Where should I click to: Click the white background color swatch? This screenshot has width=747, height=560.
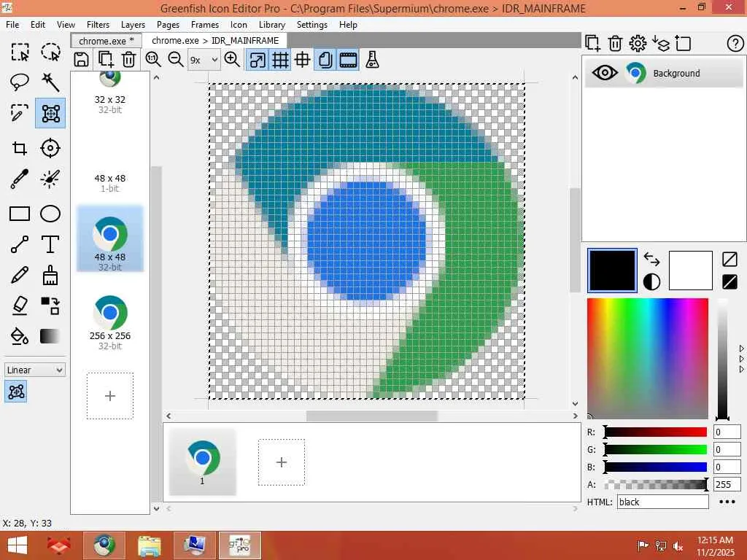tap(690, 270)
